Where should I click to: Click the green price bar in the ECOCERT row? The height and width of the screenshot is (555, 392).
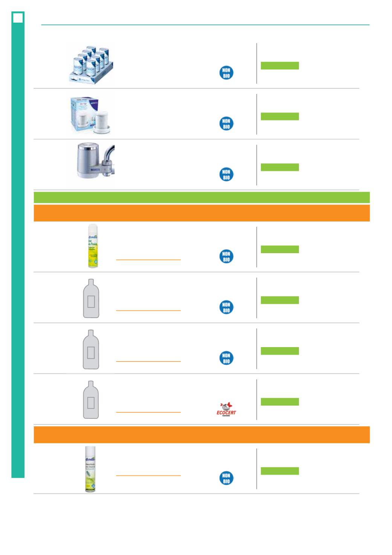click(x=280, y=402)
